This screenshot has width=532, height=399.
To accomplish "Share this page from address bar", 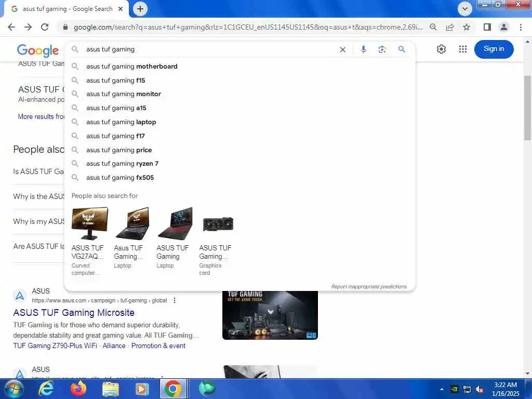I will [x=450, y=27].
